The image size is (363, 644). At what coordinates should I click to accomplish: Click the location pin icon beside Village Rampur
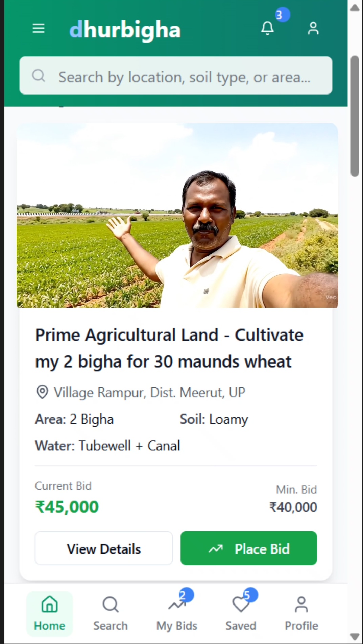coord(42,392)
